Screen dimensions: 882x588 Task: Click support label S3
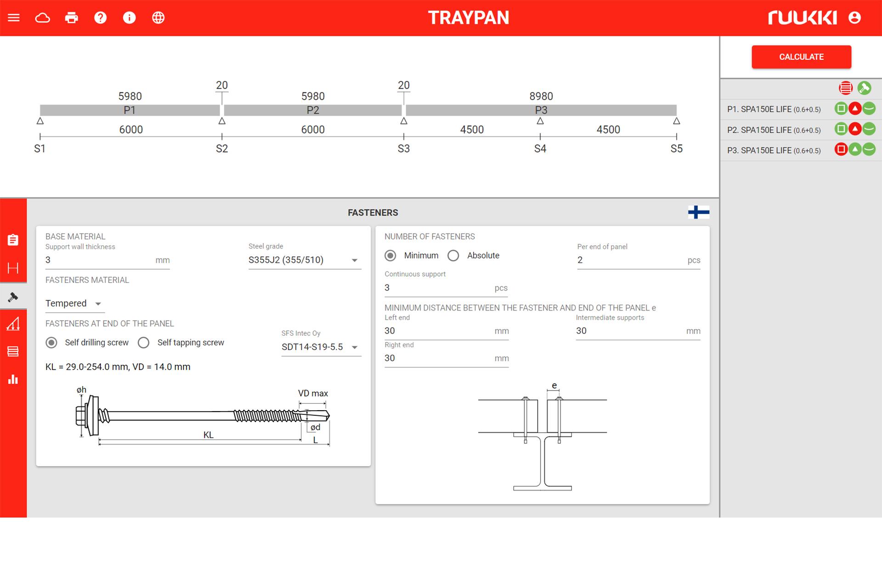pos(404,149)
